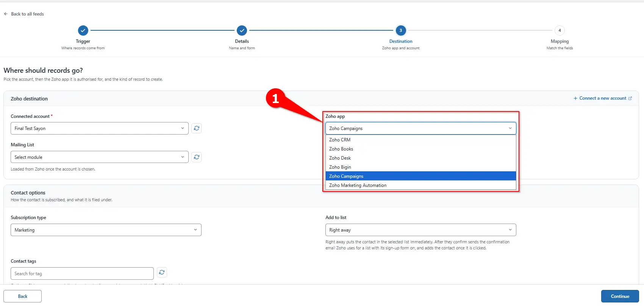Select the highlighted Zoho Campaigns option

pos(420,176)
